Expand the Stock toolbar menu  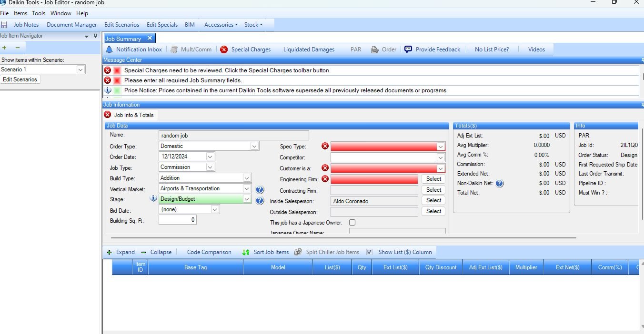[253, 25]
